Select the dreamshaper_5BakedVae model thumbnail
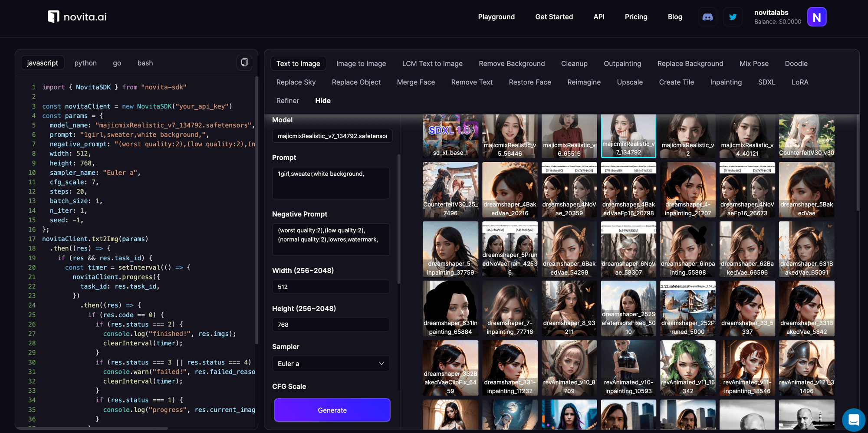Image resolution: width=868 pixels, height=433 pixels. tap(806, 190)
